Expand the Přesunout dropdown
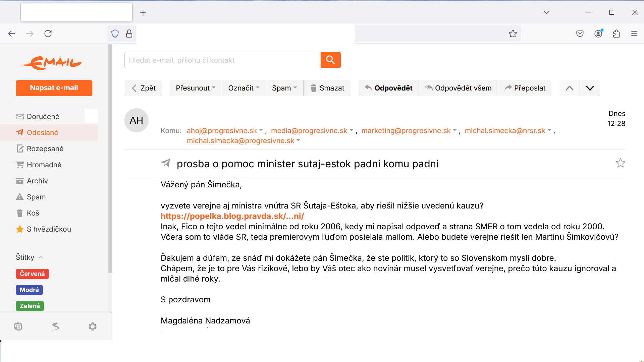Image resolution: width=644 pixels, height=362 pixels. click(x=196, y=88)
